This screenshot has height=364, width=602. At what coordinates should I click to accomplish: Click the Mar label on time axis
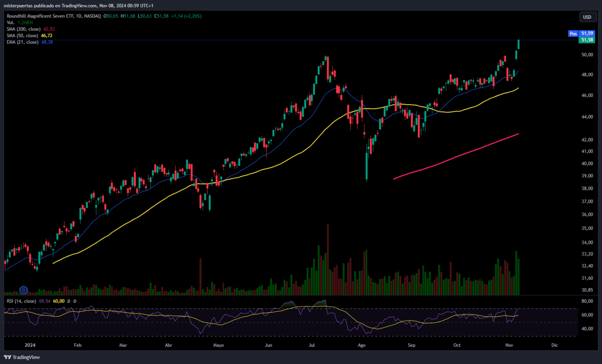coord(123,345)
